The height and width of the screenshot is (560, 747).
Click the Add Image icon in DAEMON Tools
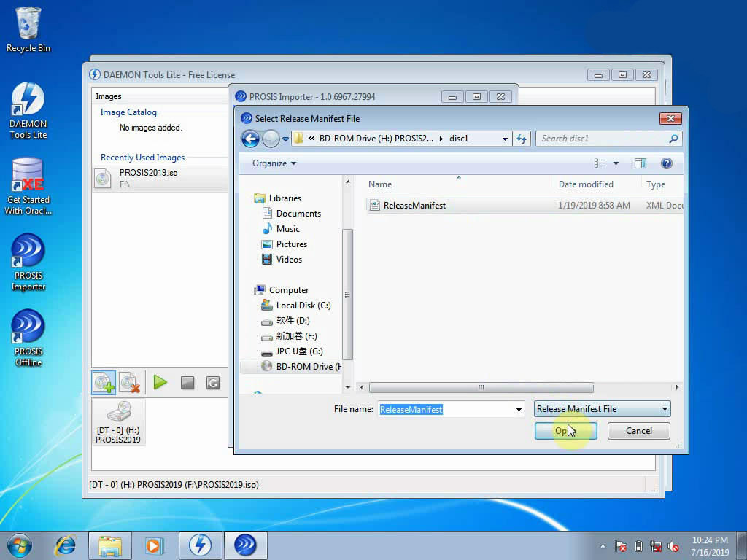click(x=104, y=383)
